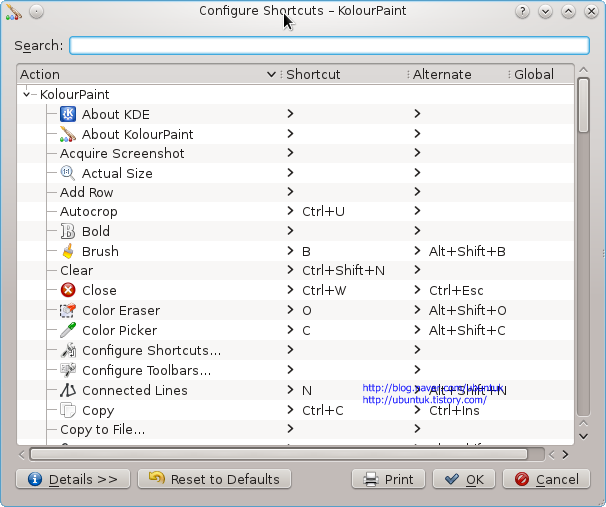
Task: Expand shortcut chevron for Actual Size
Action: tap(290, 172)
